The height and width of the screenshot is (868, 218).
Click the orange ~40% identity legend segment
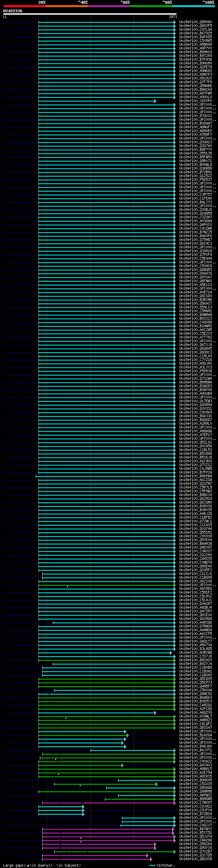pos(66,6)
